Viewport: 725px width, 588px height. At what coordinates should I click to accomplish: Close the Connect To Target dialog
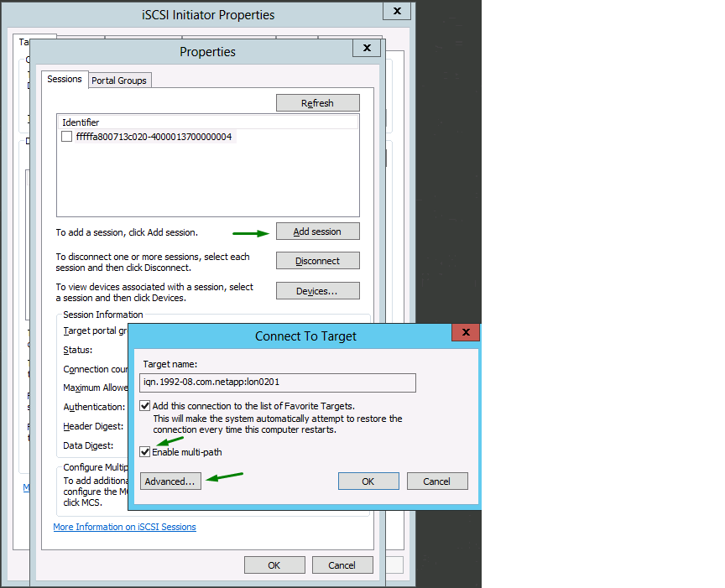(465, 333)
